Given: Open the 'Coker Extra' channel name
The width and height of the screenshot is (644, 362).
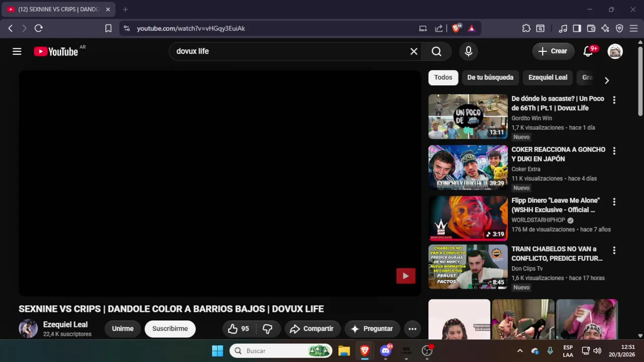Looking at the screenshot, I should tap(526, 169).
